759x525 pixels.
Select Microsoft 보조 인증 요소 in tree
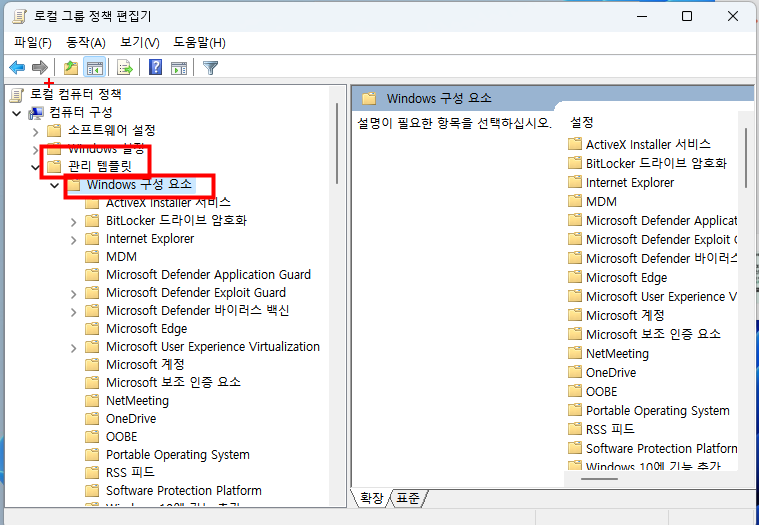173,383
